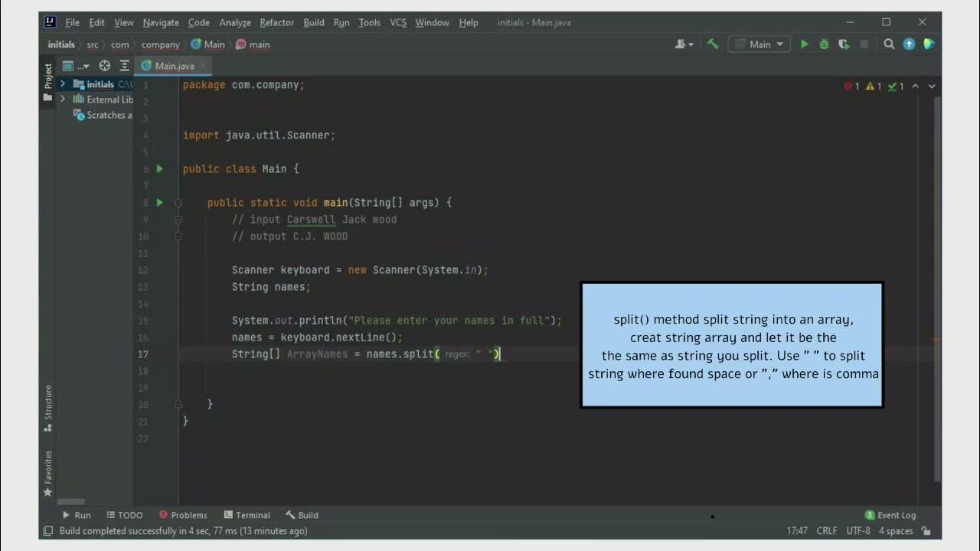Open the Run tool window button

(77, 515)
